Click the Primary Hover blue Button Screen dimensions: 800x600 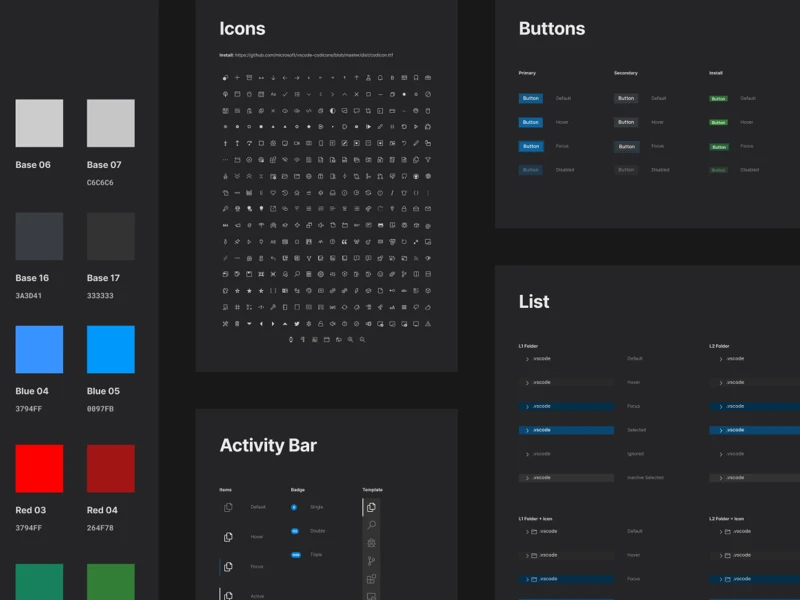tap(531, 122)
